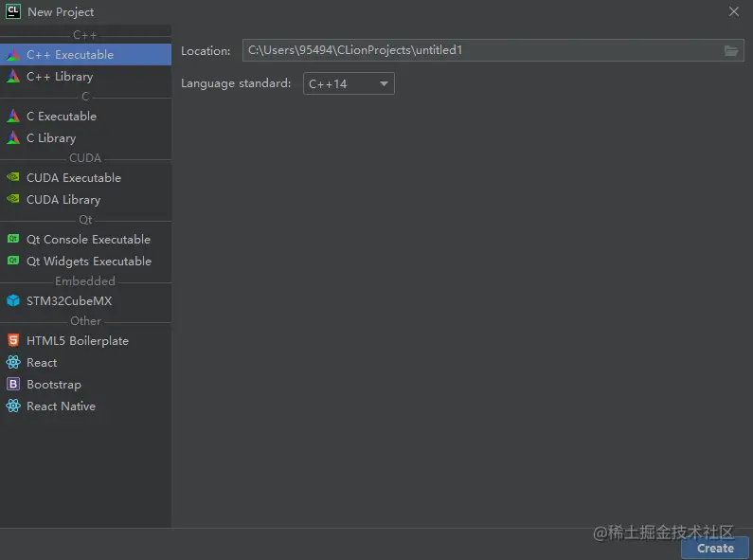Click the C++ Library project icon

click(x=13, y=77)
